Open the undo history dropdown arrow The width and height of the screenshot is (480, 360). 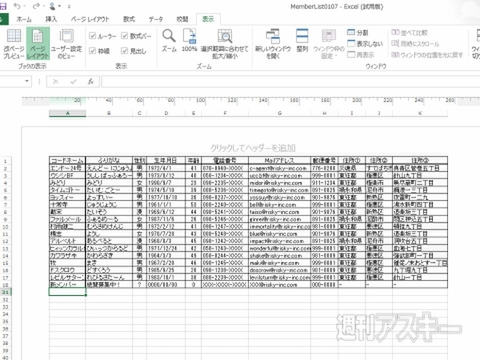tap(25, 6)
